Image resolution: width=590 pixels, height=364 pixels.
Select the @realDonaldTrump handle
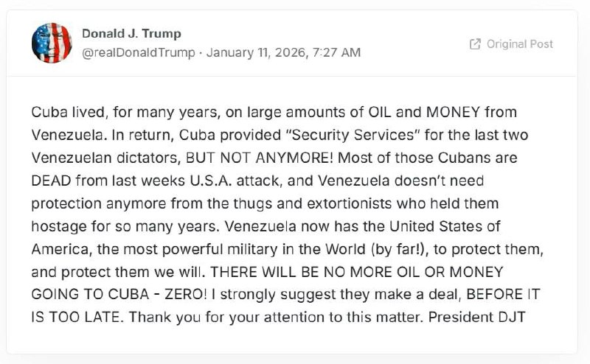(139, 52)
